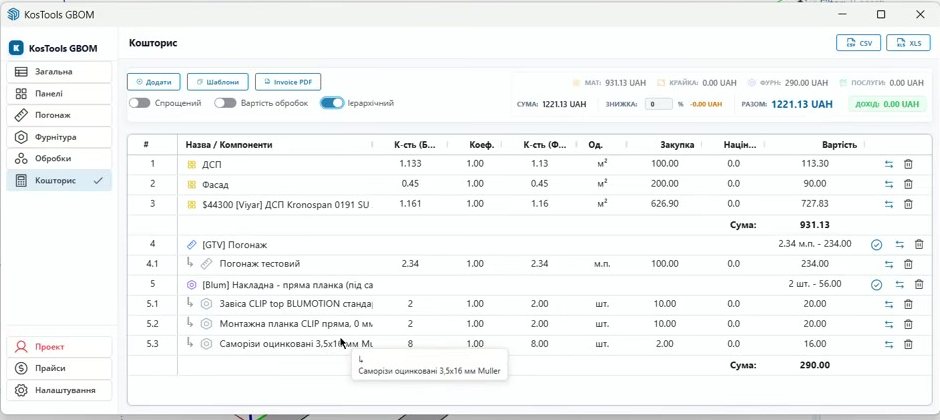Open the Прайси price lists item
The image size is (940, 420).
click(x=59, y=368)
